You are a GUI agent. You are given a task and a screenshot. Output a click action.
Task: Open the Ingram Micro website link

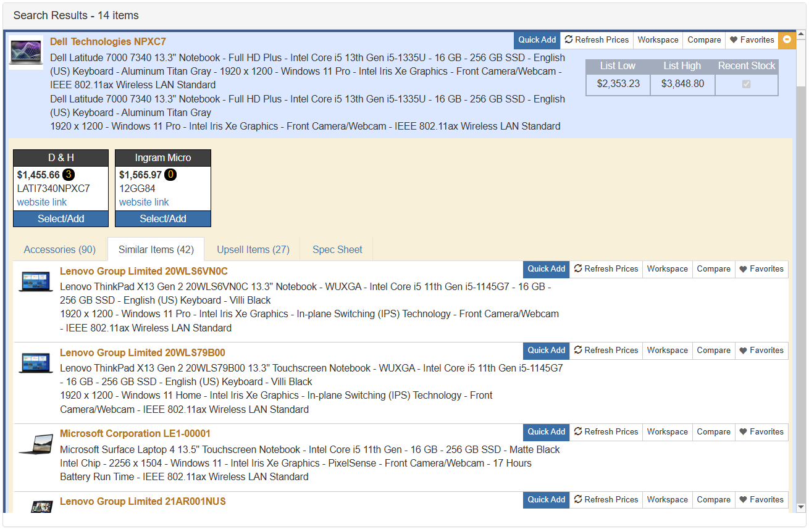point(144,202)
